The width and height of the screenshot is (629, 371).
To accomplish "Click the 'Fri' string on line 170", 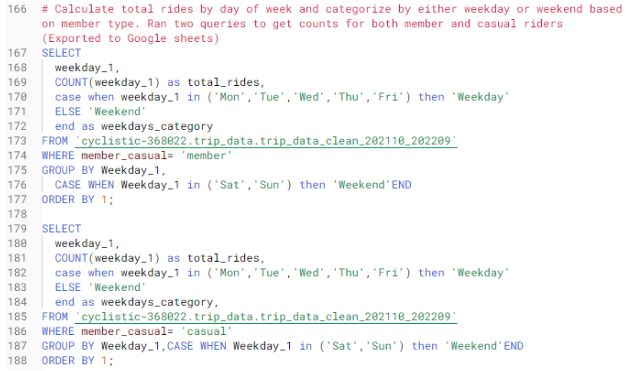I will 388,97.
